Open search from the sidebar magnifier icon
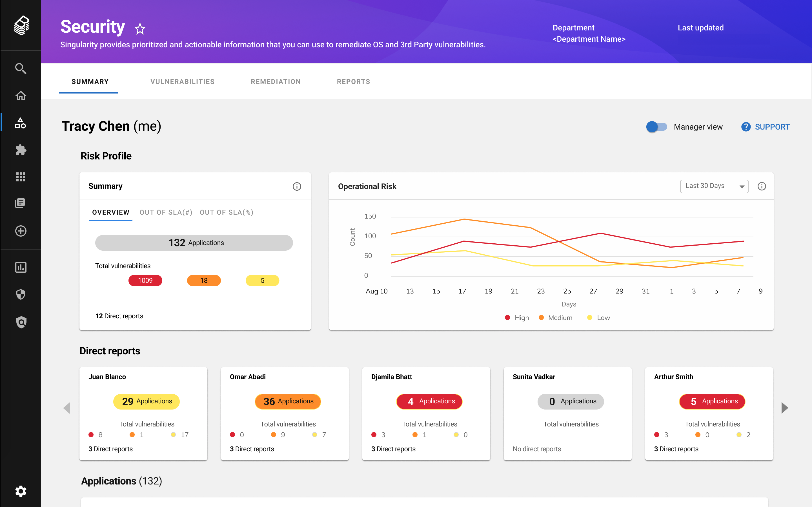Image resolution: width=812 pixels, height=507 pixels. click(21, 68)
